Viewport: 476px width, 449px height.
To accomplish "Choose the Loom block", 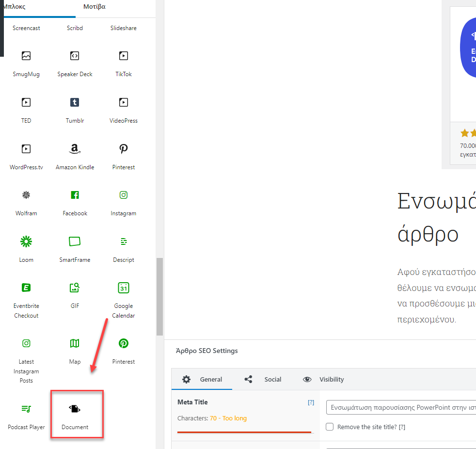I will pos(26,250).
